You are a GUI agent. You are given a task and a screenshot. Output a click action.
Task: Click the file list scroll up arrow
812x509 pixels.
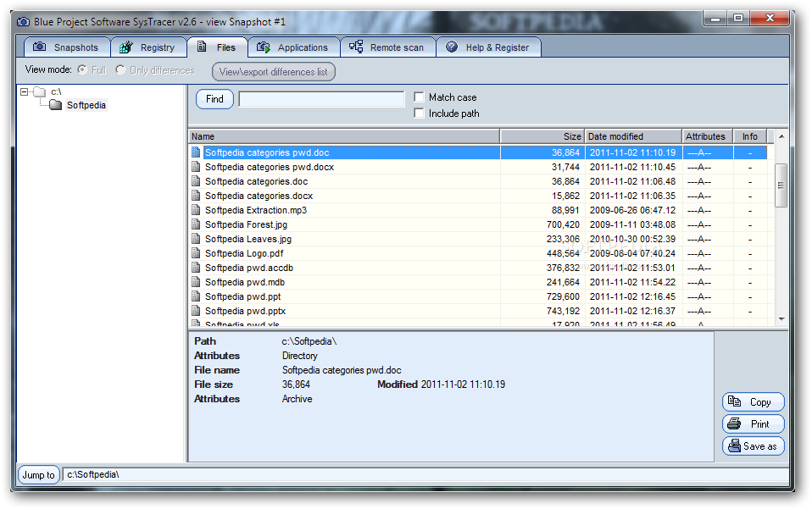pos(781,136)
